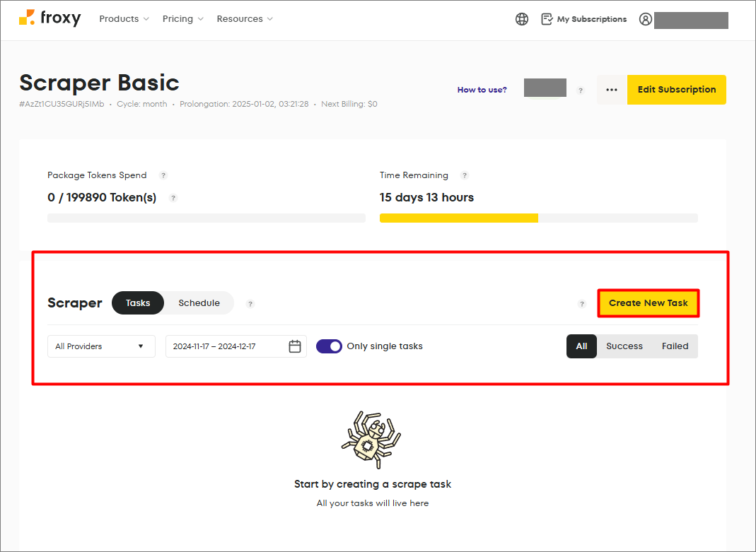Open the three-dot more options menu

pos(612,90)
